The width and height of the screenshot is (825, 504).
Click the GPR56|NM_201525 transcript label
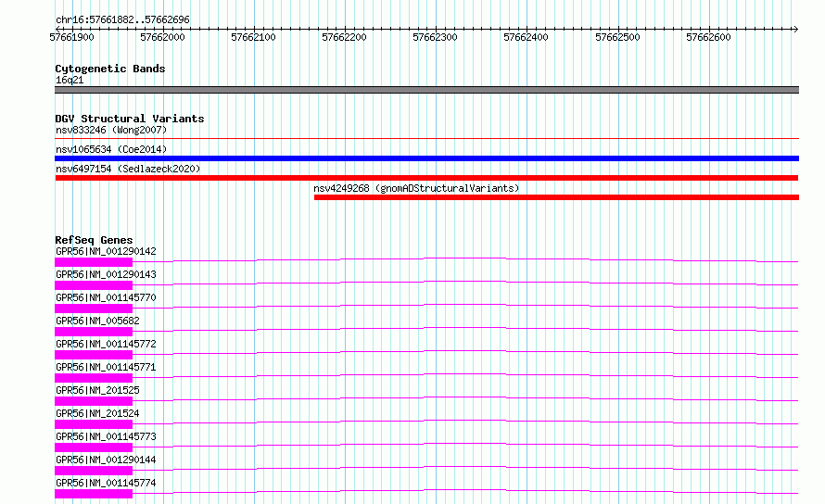pyautogui.click(x=97, y=390)
